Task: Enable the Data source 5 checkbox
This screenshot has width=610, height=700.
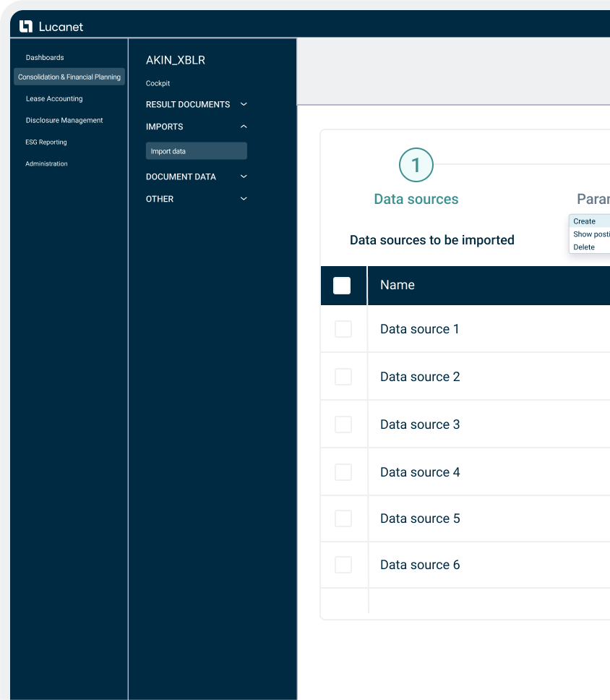Action: [x=343, y=518]
